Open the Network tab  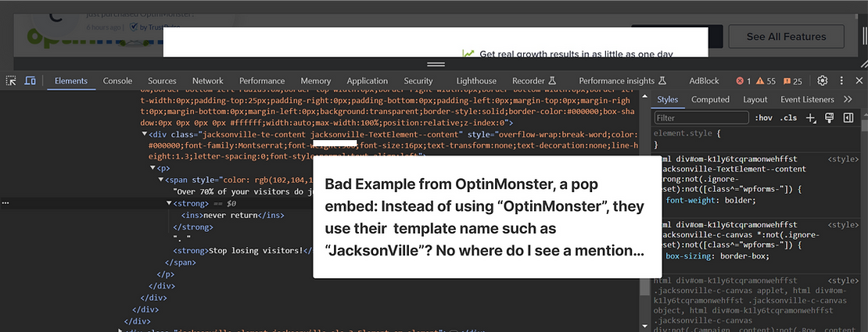[x=207, y=80]
